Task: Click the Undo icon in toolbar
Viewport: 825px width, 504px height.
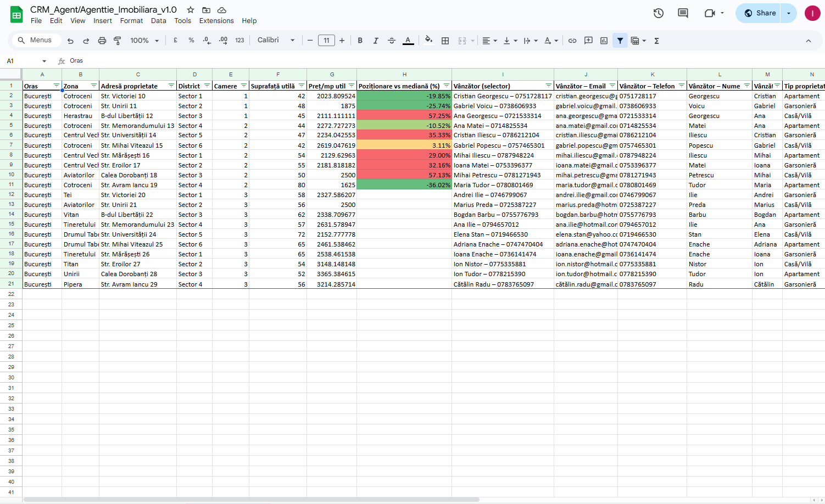Action: point(70,41)
